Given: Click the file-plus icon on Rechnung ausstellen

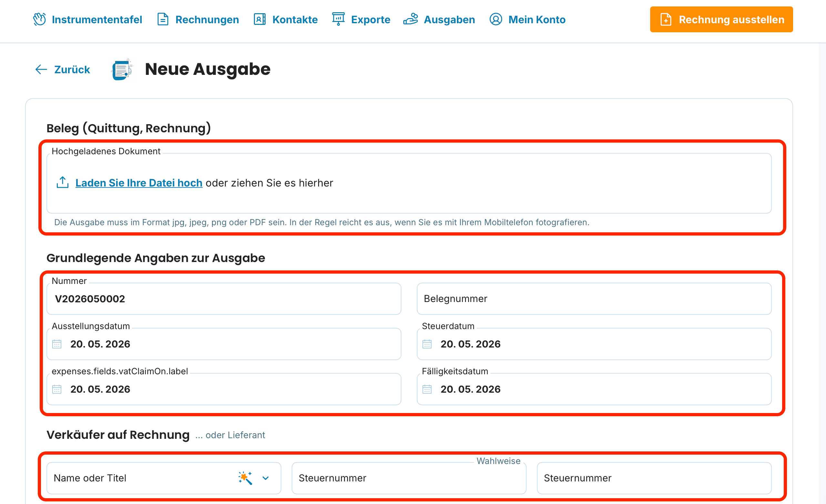Looking at the screenshot, I should pyautogui.click(x=666, y=19).
